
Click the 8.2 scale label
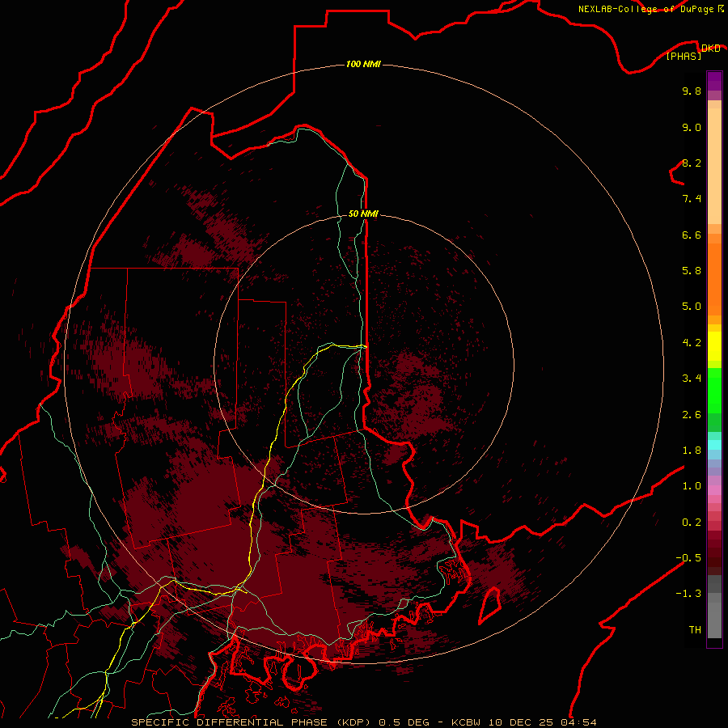click(x=692, y=163)
